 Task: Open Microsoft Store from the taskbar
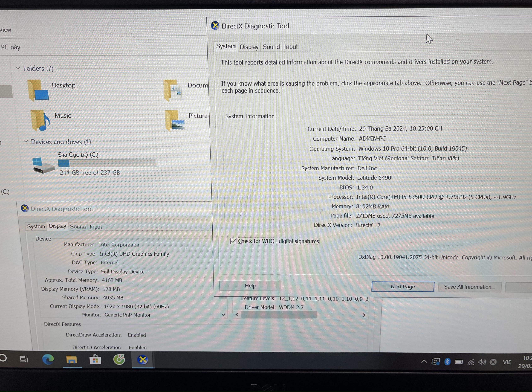[x=95, y=360]
